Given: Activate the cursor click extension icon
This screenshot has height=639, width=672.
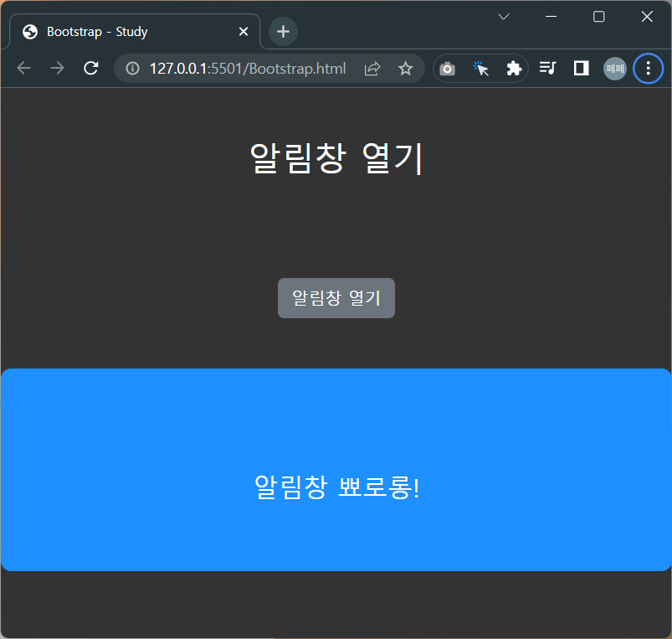Looking at the screenshot, I should (x=480, y=68).
